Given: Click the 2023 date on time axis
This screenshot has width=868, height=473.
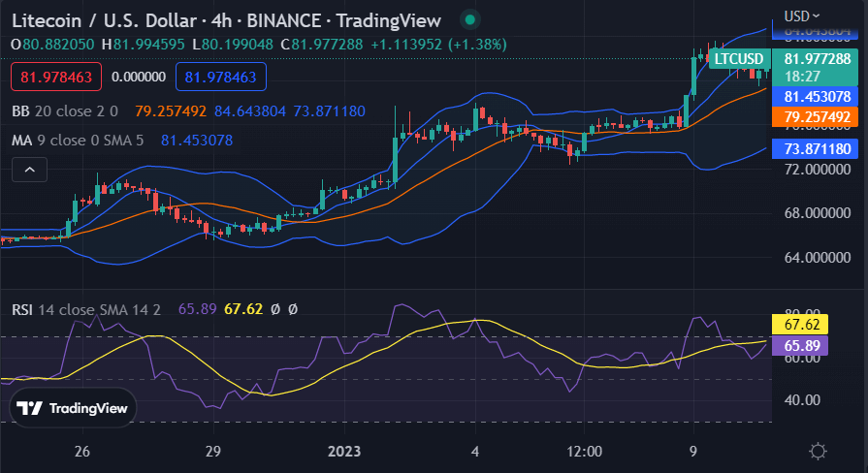Looking at the screenshot, I should point(344,452).
